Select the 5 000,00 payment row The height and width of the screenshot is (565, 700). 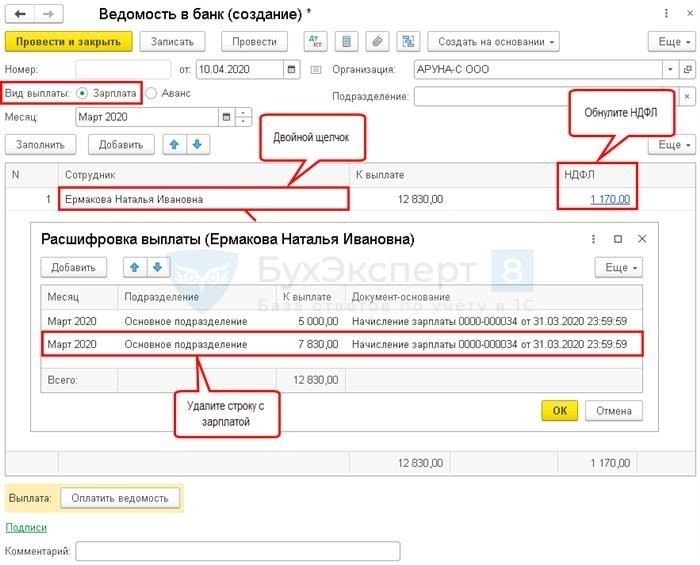(342, 321)
